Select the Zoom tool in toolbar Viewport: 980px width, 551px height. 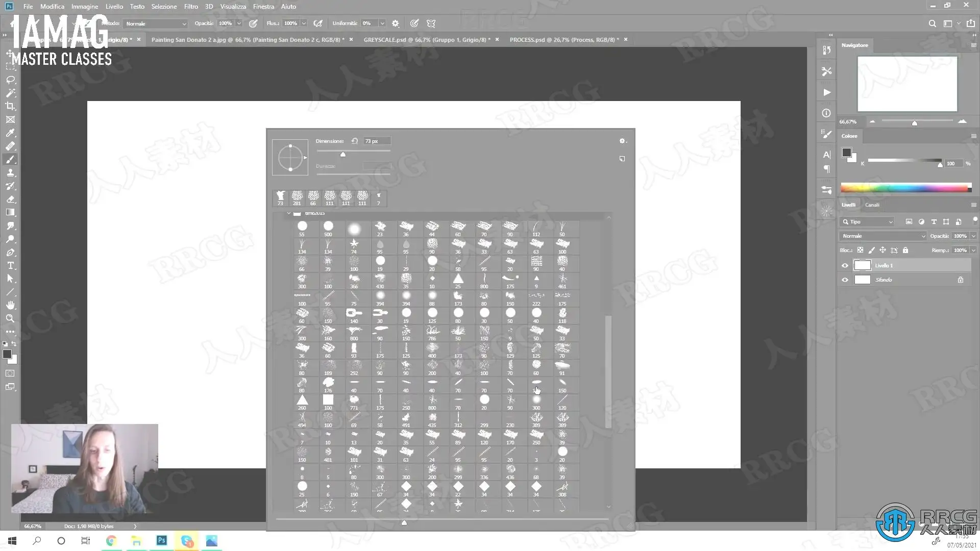[10, 319]
